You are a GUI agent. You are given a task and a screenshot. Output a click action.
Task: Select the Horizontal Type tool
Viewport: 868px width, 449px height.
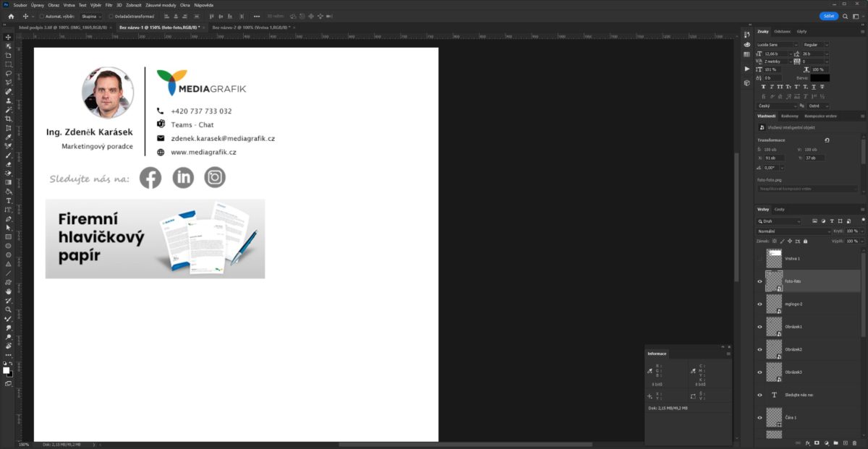pos(8,200)
